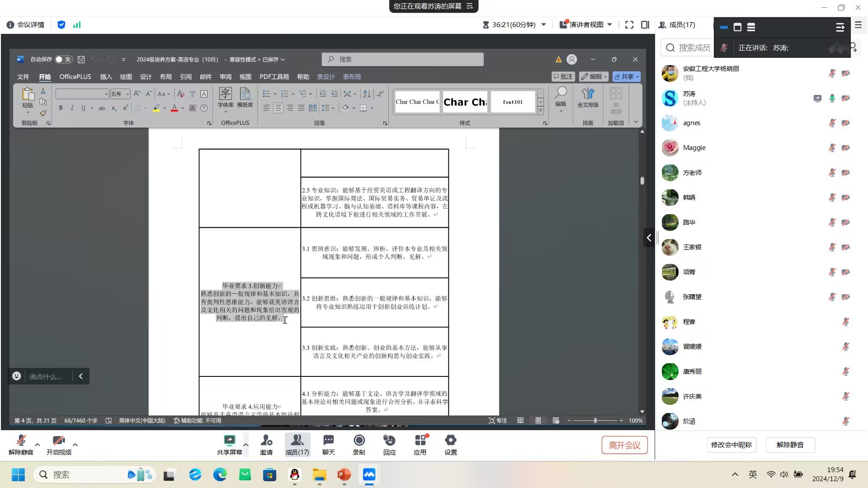Apply superscript formatting
This screenshot has width=868, height=488.
coord(125,108)
